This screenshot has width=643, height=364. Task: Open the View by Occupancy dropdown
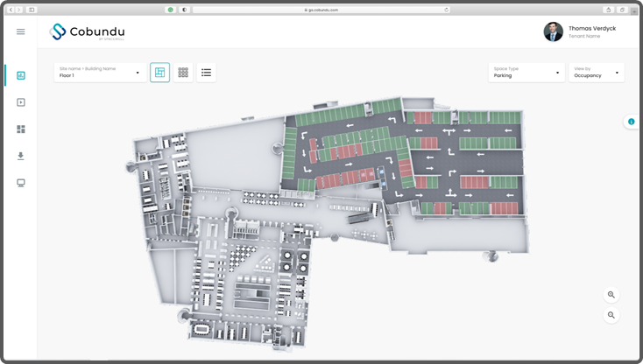pyautogui.click(x=597, y=73)
